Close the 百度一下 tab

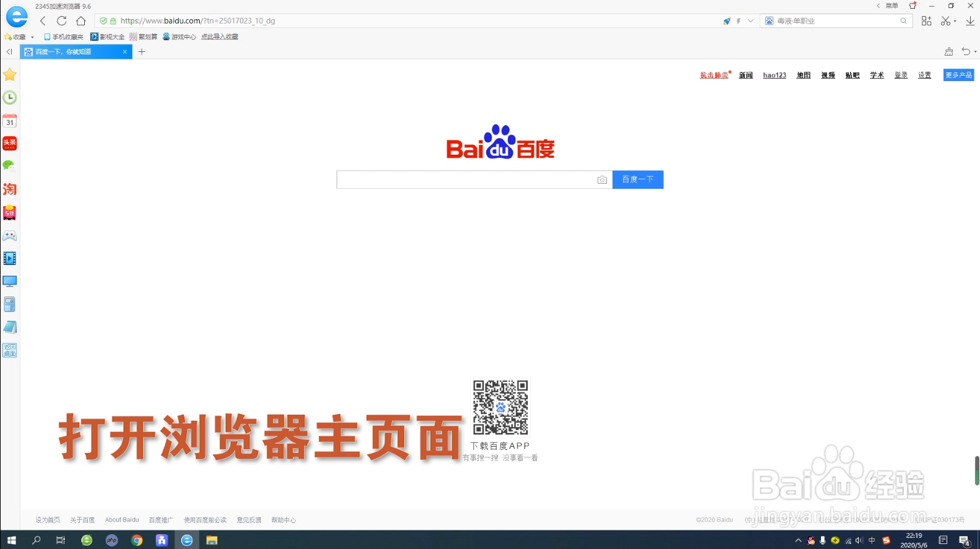[125, 52]
